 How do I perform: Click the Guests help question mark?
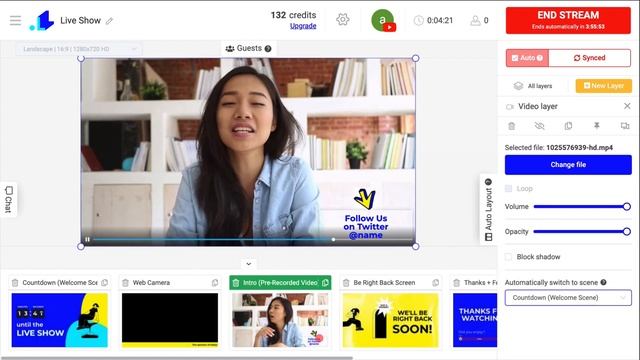[x=268, y=49]
